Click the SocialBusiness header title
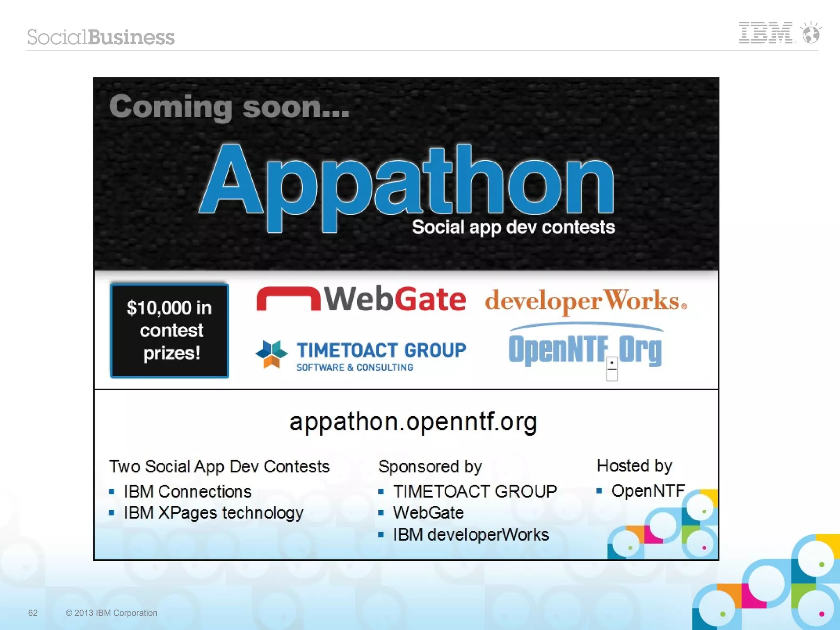The width and height of the screenshot is (840, 630). (101, 37)
